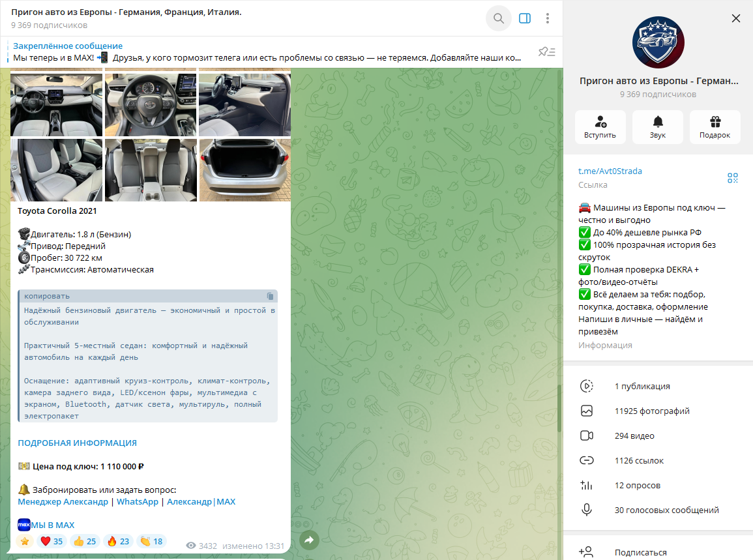Open pinned messages list icon
Screen dimensions: 753x560
(x=547, y=52)
